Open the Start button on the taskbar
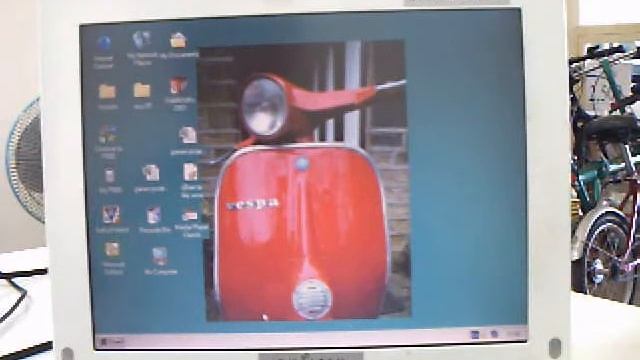The image size is (640, 360). (x=112, y=342)
